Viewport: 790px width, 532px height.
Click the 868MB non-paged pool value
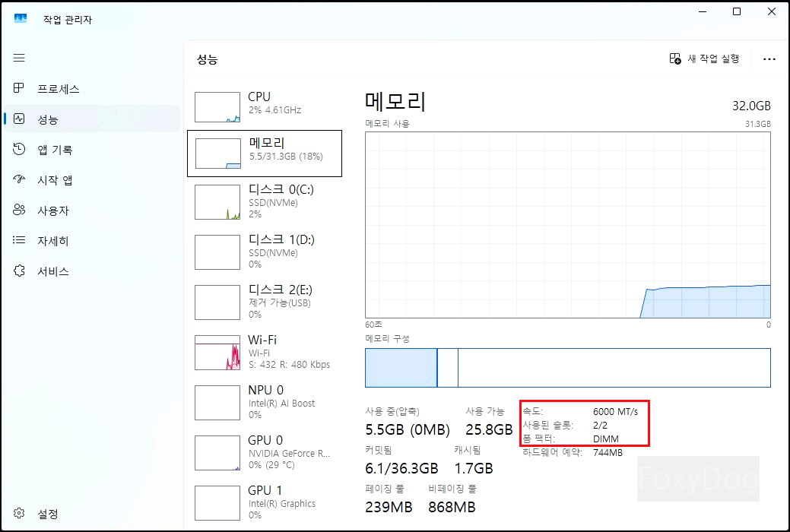pyautogui.click(x=452, y=507)
